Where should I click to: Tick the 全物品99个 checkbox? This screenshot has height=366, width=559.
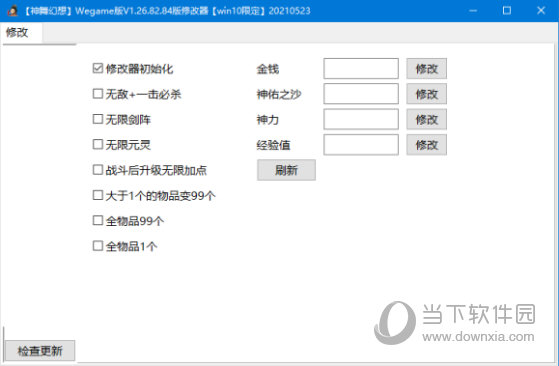coord(98,221)
